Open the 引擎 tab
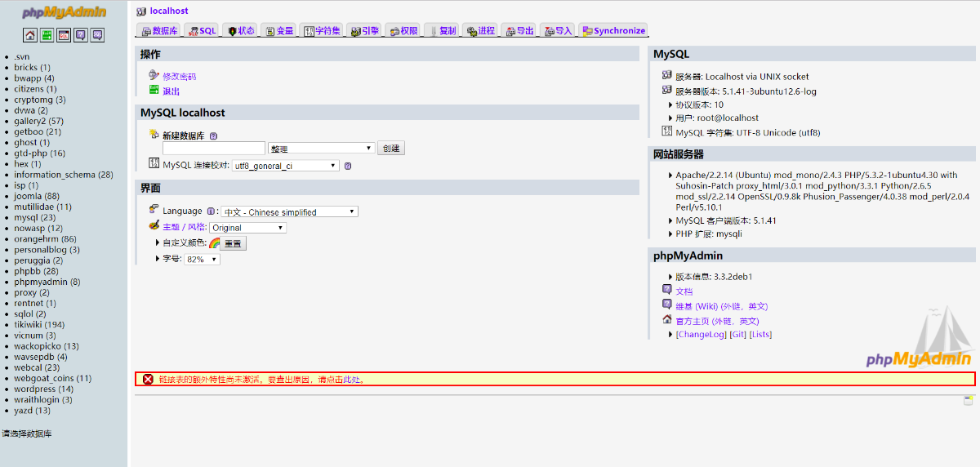Screen dimensions: 980x467 [x=365, y=30]
